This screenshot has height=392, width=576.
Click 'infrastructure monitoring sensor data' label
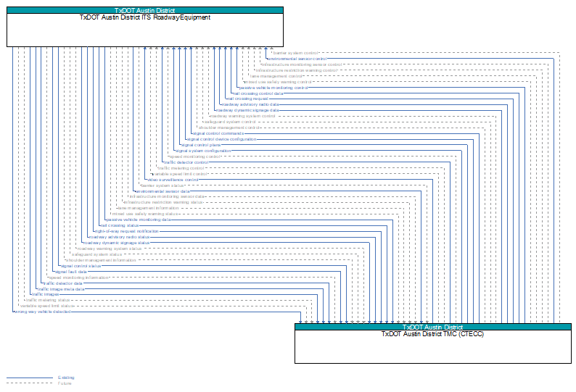tap(167, 197)
